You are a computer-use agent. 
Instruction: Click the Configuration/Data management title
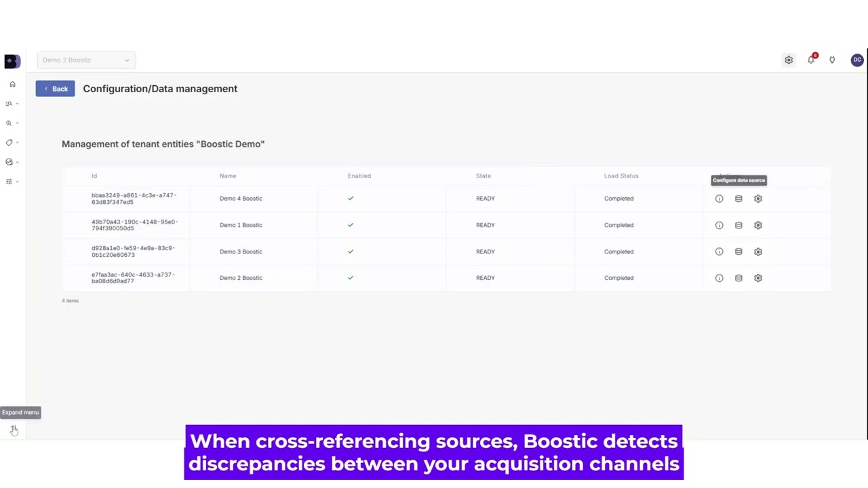(x=160, y=89)
